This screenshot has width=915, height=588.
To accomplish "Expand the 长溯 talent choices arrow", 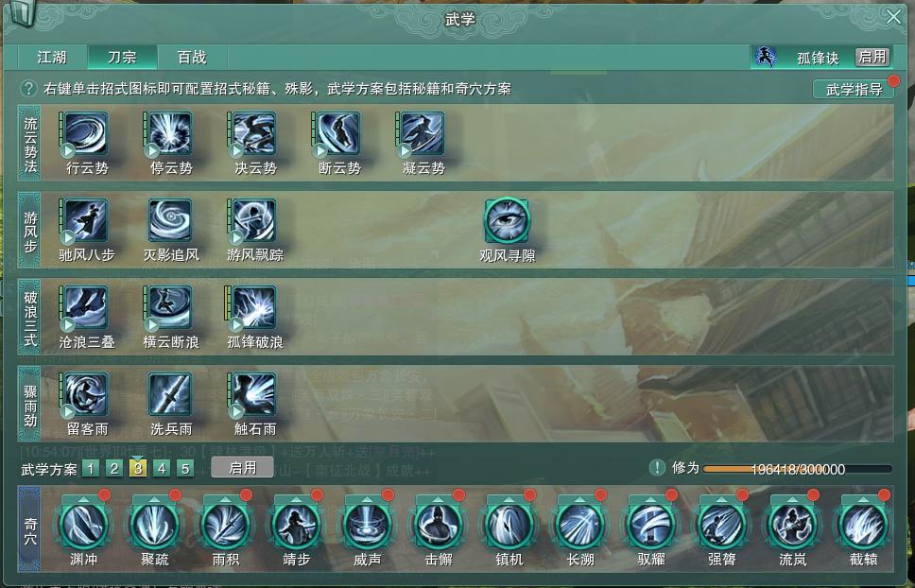I will tap(580, 500).
